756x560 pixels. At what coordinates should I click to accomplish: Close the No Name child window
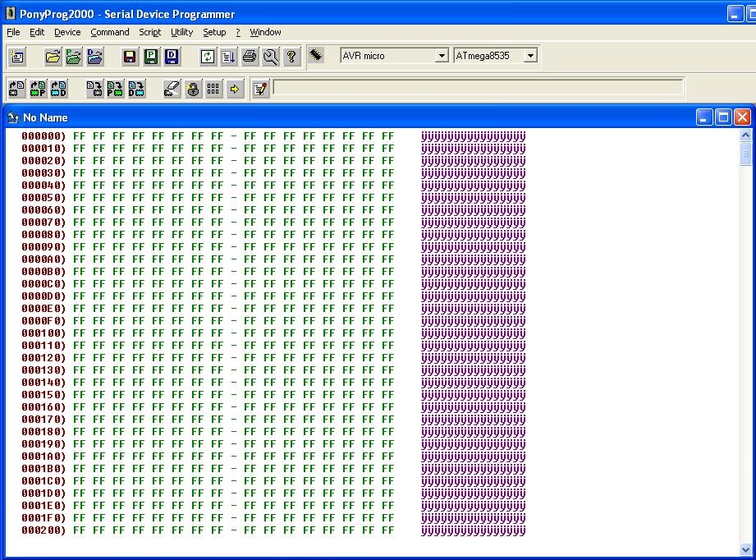pos(742,117)
